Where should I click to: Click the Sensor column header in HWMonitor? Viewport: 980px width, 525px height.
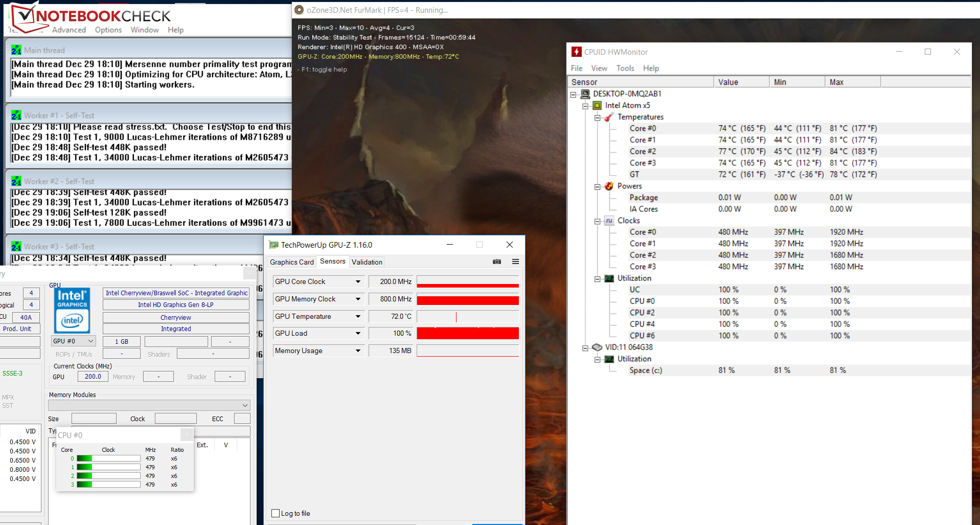point(641,82)
